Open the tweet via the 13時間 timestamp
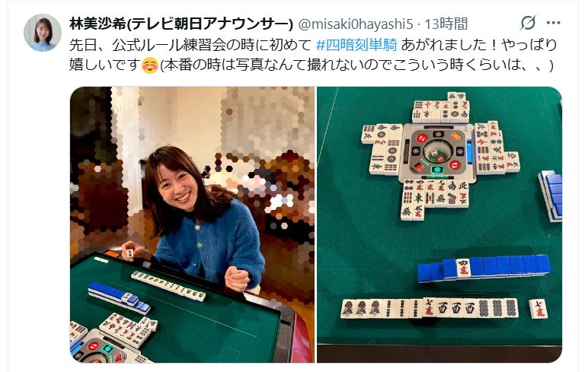Image resolution: width=588 pixels, height=372 pixels. pyautogui.click(x=446, y=24)
